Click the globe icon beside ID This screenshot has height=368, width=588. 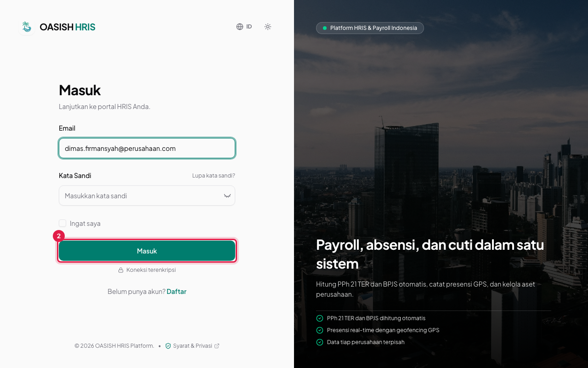click(x=240, y=27)
